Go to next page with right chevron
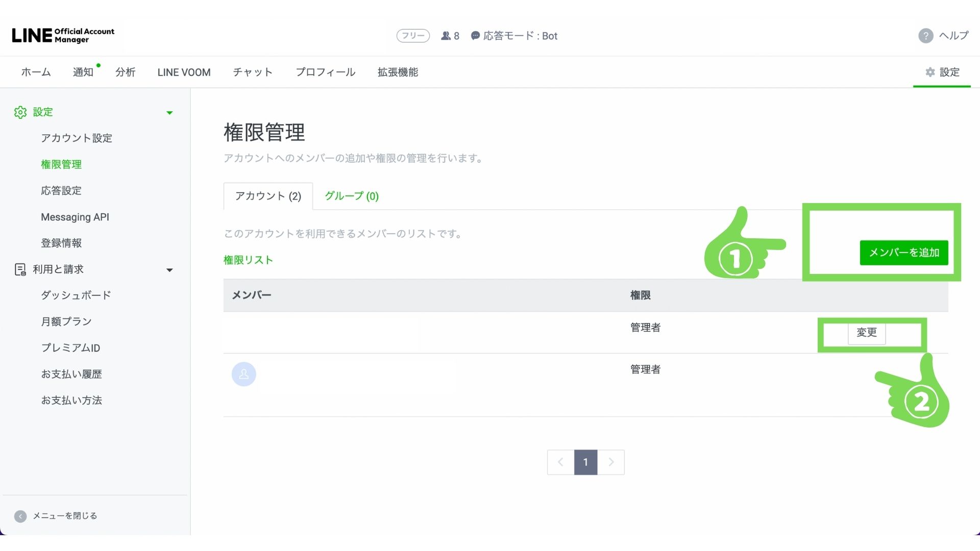Viewport: 980px width, 551px height. tap(611, 462)
